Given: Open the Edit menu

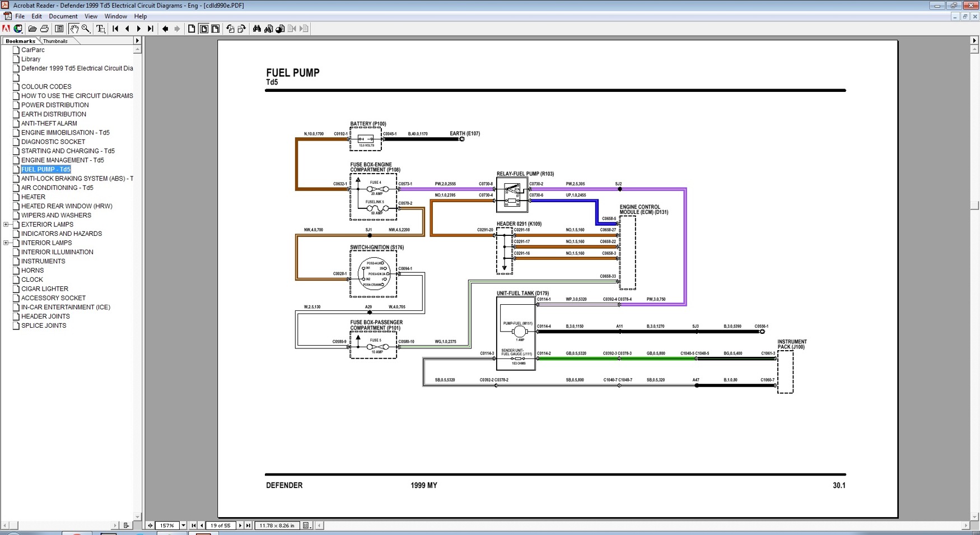Looking at the screenshot, I should pos(36,16).
